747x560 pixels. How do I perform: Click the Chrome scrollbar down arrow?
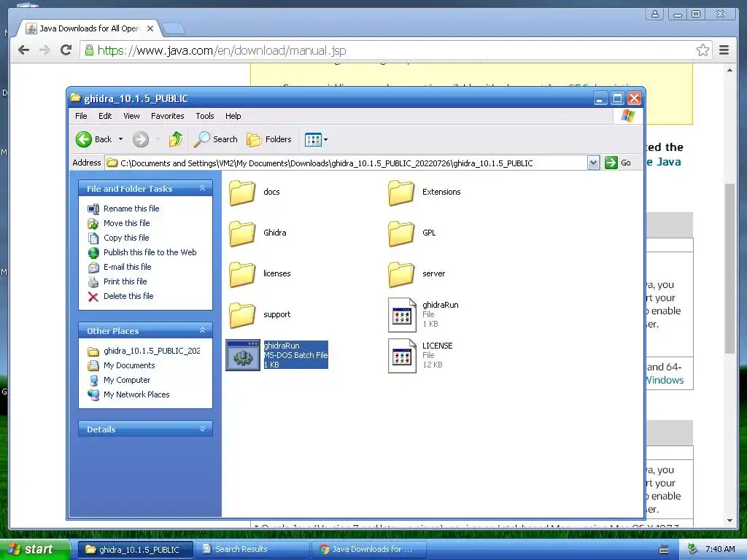(x=729, y=521)
